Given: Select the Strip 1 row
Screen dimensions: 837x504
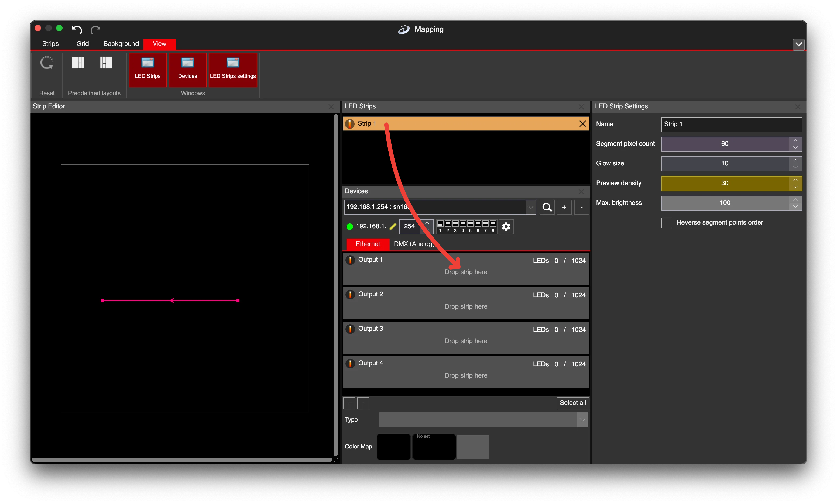Looking at the screenshot, I should pos(466,124).
